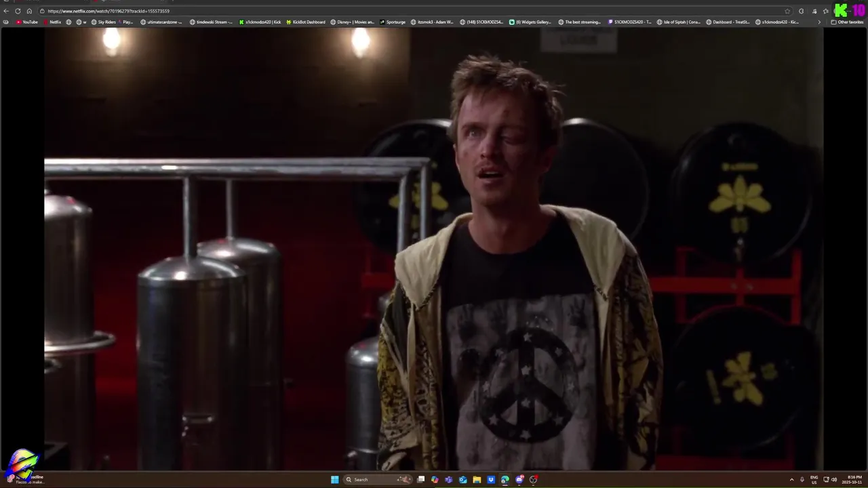Open the YouTube bookmark

click(x=26, y=22)
